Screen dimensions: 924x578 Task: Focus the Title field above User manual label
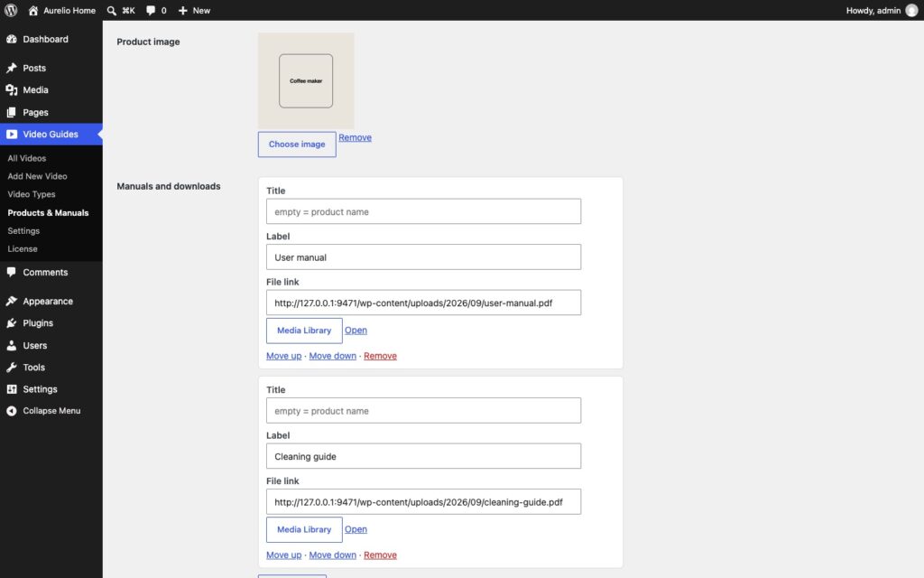[424, 211]
